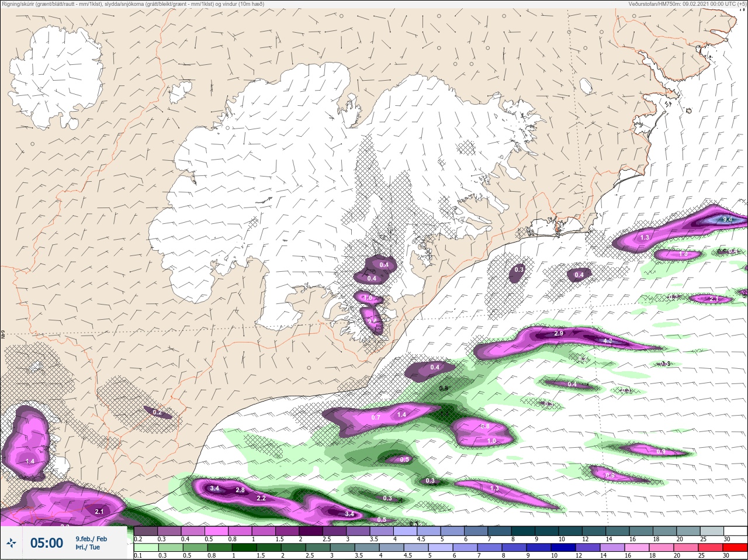
Task: Click the 4.2 precipitation value on the map
Action: pos(607,341)
